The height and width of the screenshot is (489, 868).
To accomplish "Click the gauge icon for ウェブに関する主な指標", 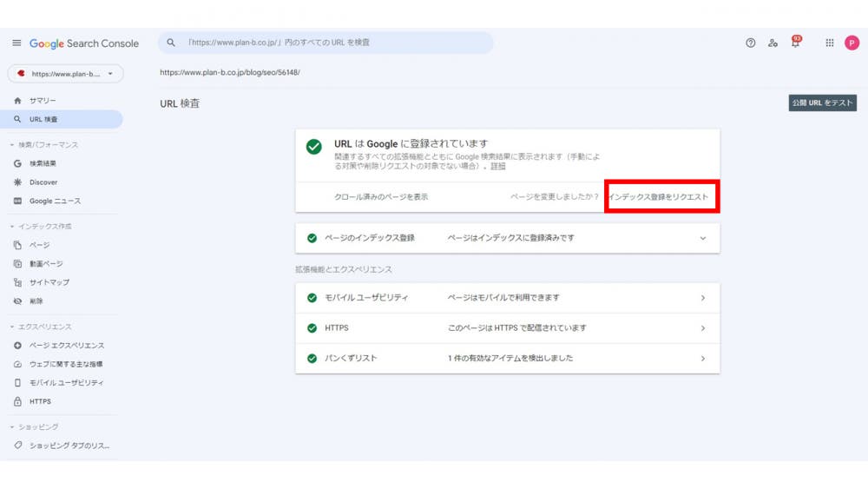I will pos(17,364).
